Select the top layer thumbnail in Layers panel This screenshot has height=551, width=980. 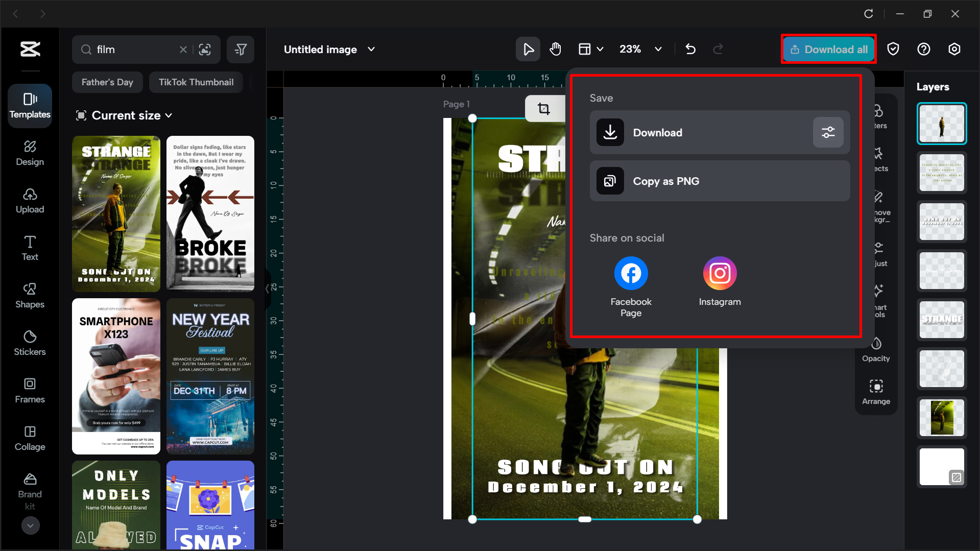coord(941,123)
